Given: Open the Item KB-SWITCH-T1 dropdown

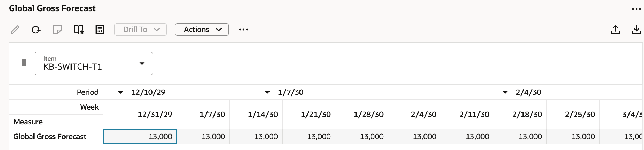Looking at the screenshot, I should (x=94, y=64).
